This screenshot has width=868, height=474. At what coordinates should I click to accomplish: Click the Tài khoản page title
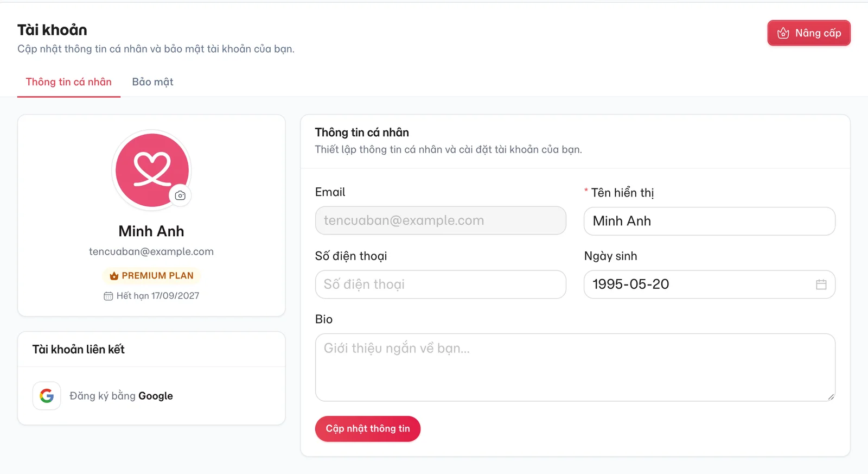(x=52, y=30)
